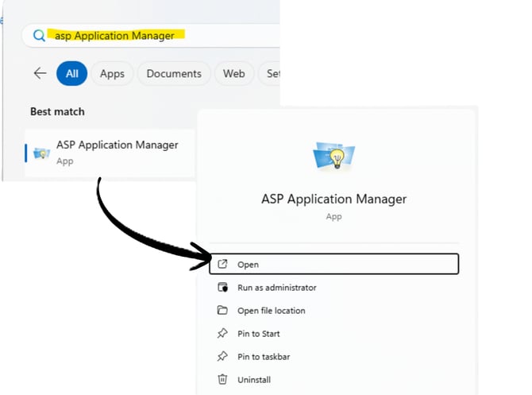Switch to the Web filter tab
Image resolution: width=532 pixels, height=395 pixels.
point(233,74)
